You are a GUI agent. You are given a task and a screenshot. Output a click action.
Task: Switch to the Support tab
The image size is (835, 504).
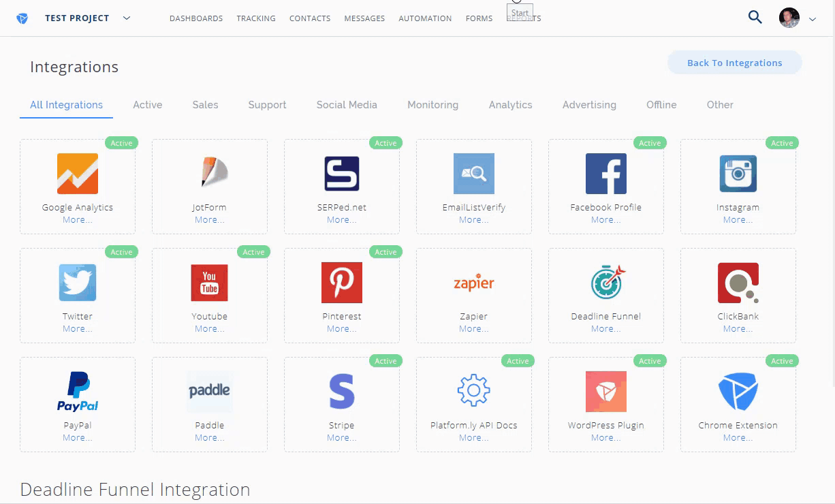267,105
